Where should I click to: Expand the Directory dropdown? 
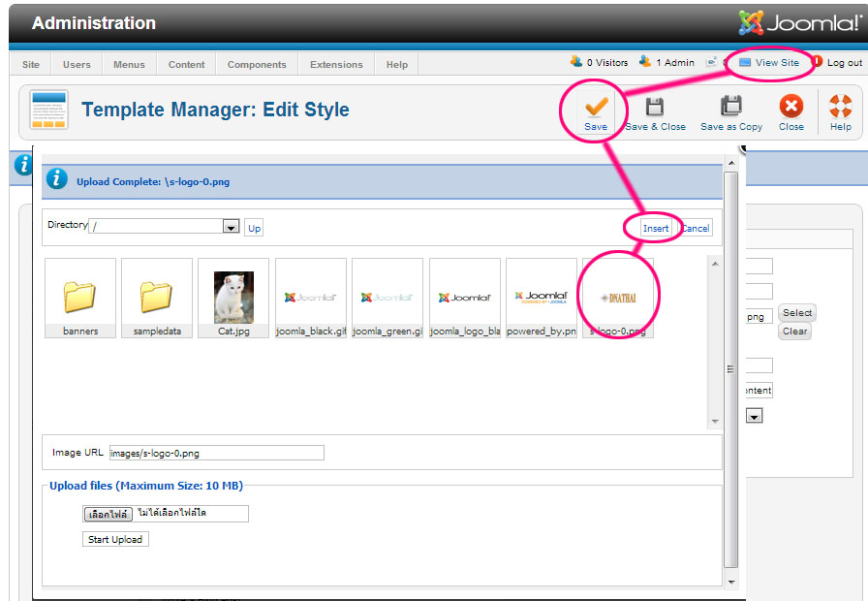(231, 227)
